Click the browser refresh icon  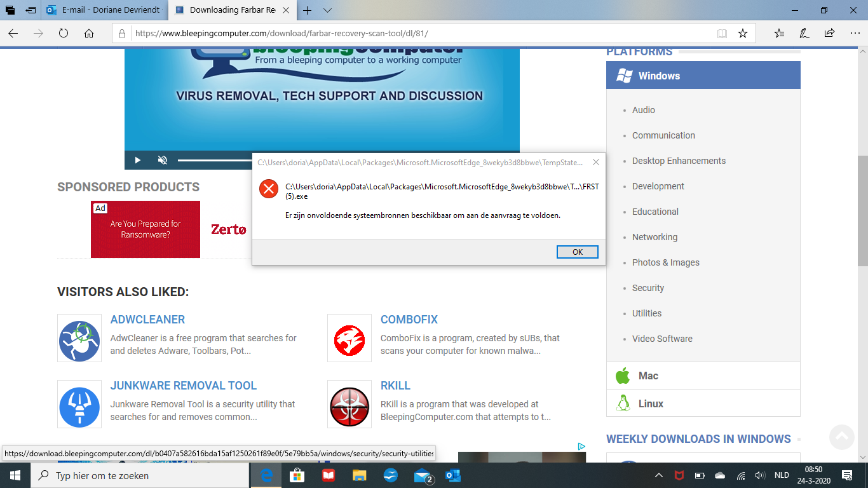point(64,33)
